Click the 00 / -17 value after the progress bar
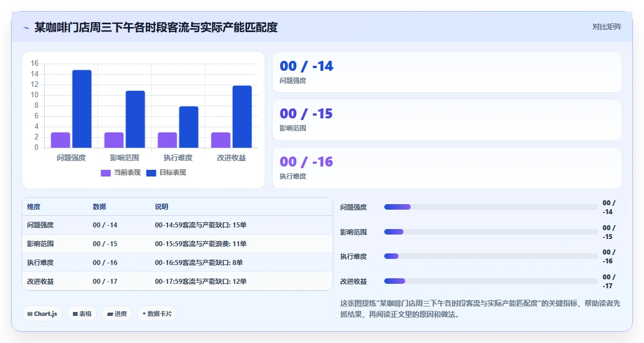 pyautogui.click(x=609, y=281)
